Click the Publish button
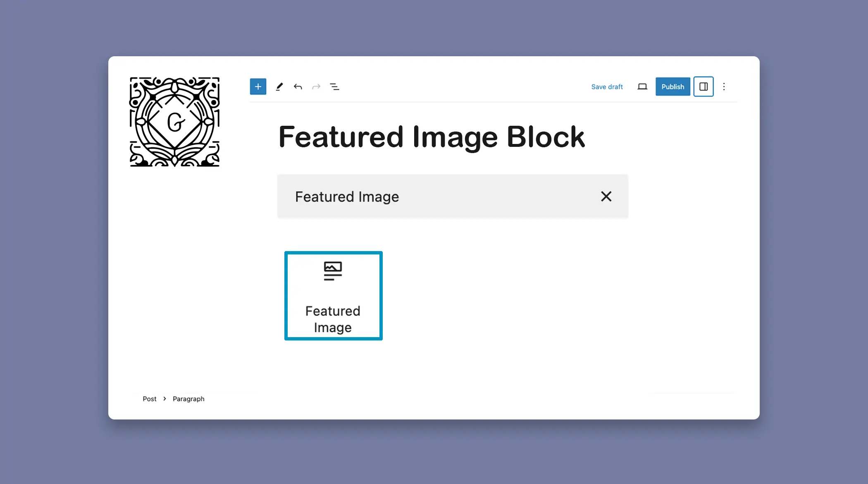 click(x=672, y=86)
